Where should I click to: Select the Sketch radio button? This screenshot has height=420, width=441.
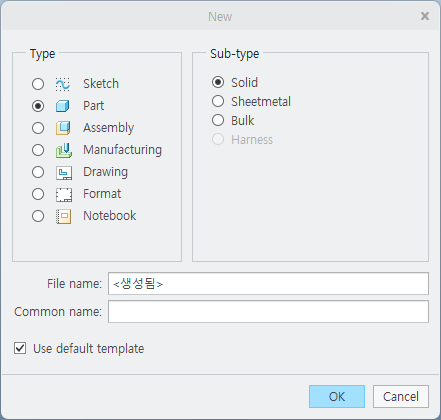point(38,84)
